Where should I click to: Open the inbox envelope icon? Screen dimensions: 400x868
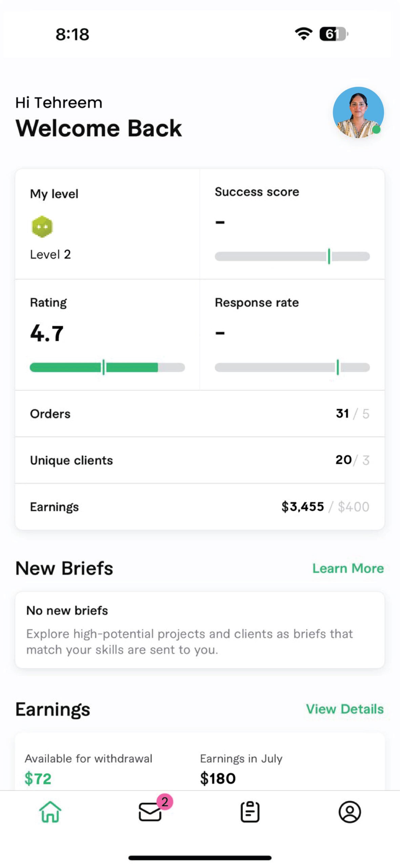(150, 812)
